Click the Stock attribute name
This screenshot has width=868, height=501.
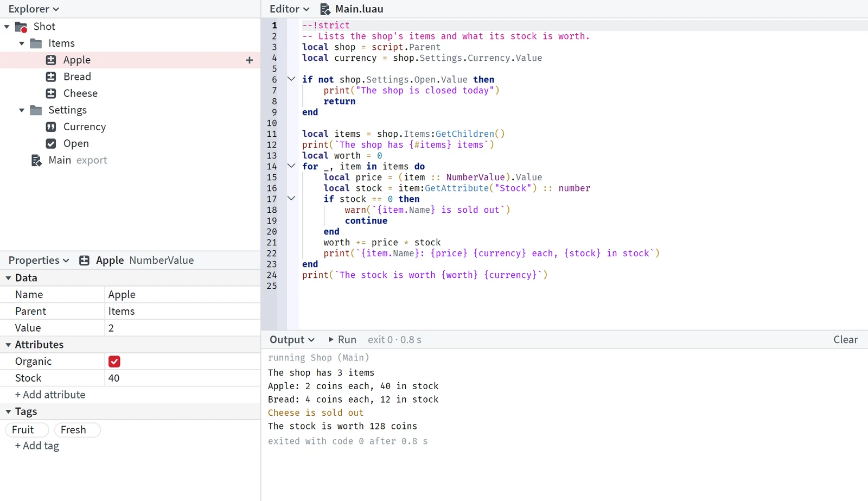point(28,378)
